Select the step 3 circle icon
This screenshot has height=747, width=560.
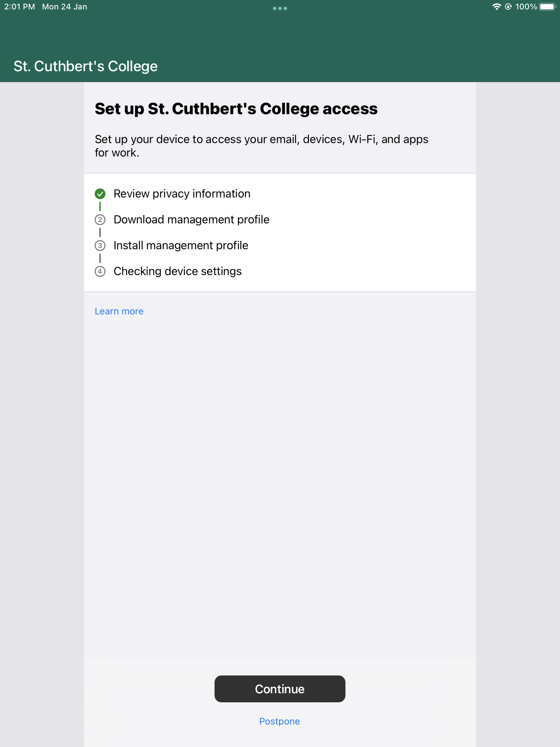click(100, 246)
